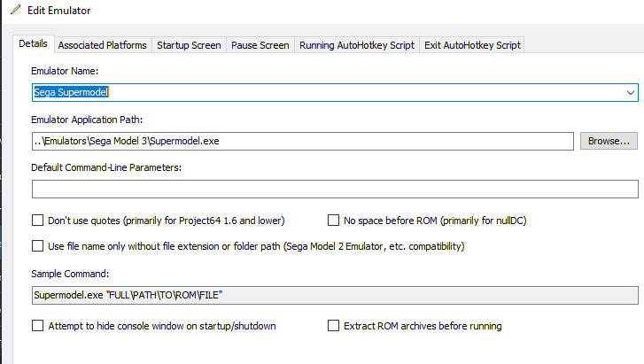Click the Sample Command: label

tap(70, 274)
